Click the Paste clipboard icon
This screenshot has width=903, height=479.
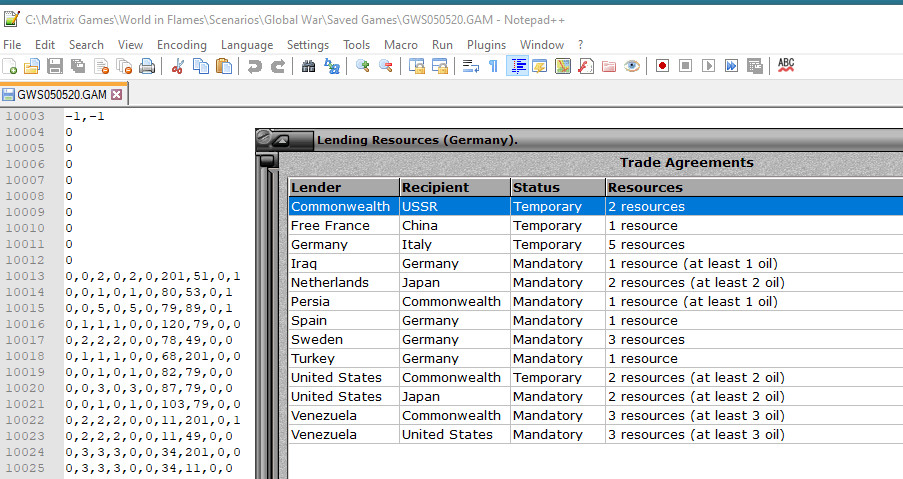pyautogui.click(x=223, y=66)
